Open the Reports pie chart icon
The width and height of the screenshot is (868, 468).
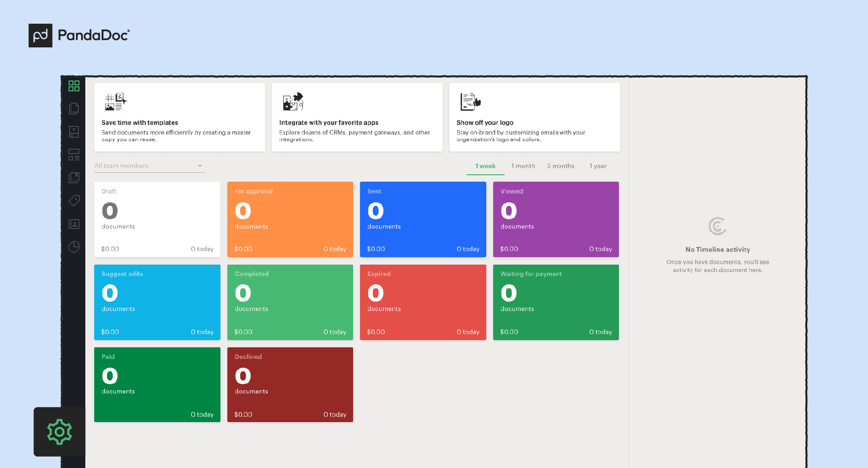coord(74,247)
